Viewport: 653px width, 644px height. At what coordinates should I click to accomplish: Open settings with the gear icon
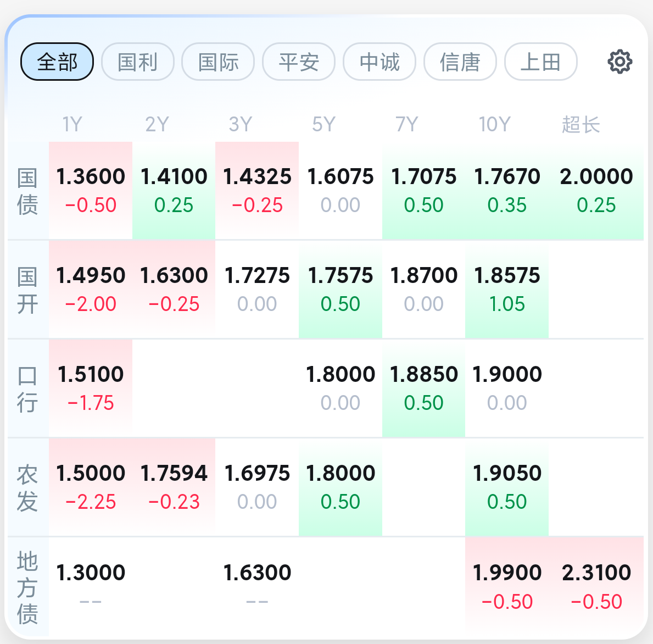click(619, 62)
